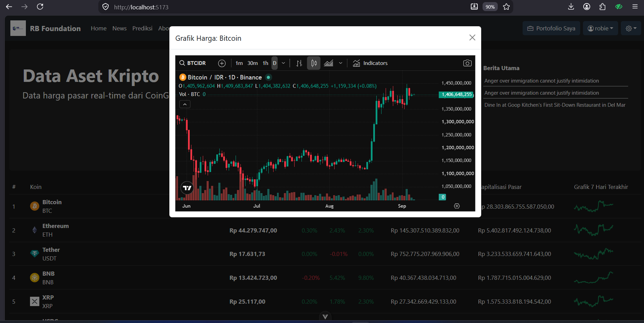Select the Ethereum row
The height and width of the screenshot is (323, 644).
click(325, 230)
